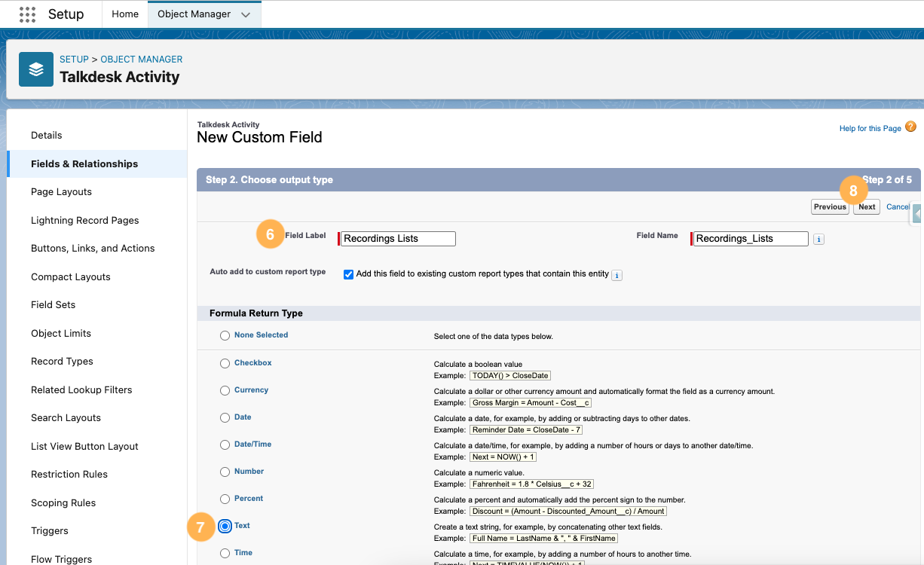This screenshot has height=565, width=924.
Task: Click the New Custom Field heading
Action: pyautogui.click(x=259, y=137)
